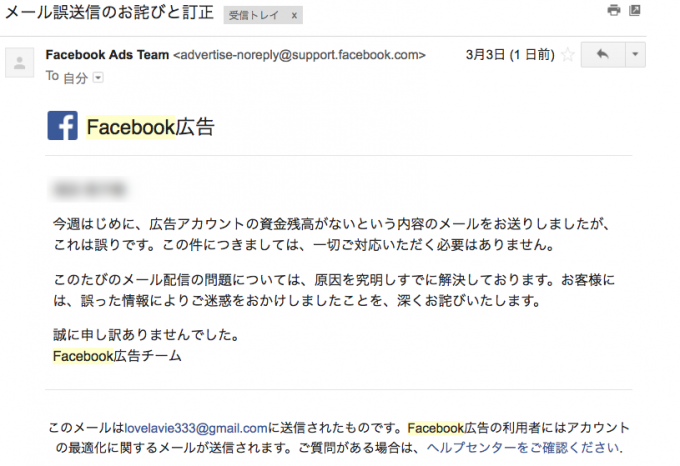The image size is (680, 466).
Task: Expand recipient details arrow next to 自分
Action: [98, 78]
